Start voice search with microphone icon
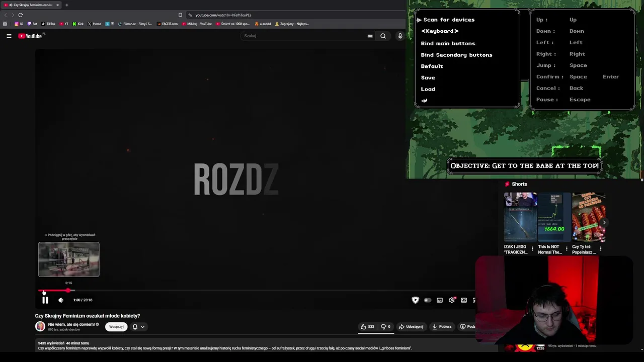The height and width of the screenshot is (362, 644). point(400,36)
